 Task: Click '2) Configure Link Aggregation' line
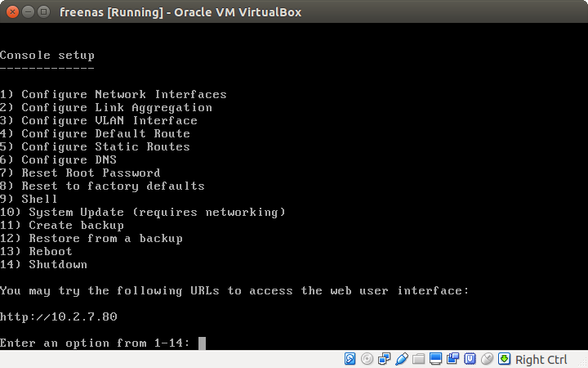point(106,108)
